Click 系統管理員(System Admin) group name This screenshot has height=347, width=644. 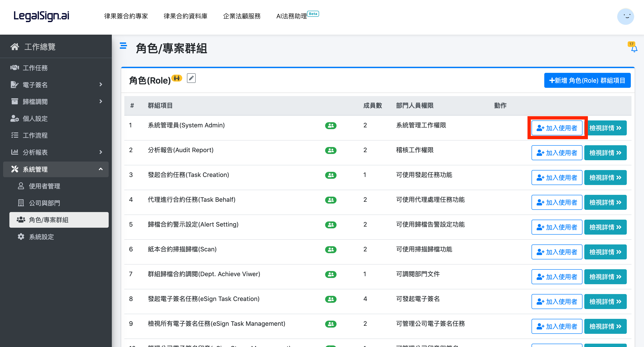(186, 125)
